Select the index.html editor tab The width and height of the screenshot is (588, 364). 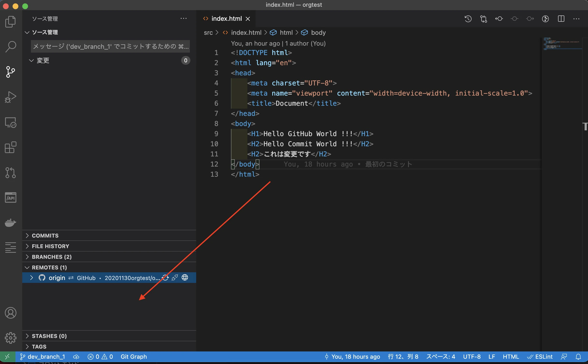[226, 19]
